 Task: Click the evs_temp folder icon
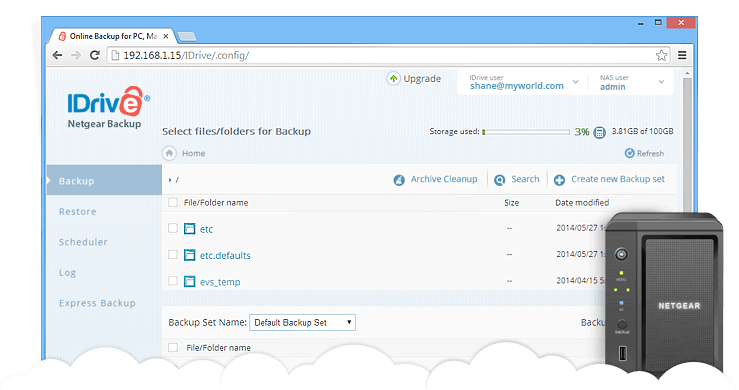(189, 282)
